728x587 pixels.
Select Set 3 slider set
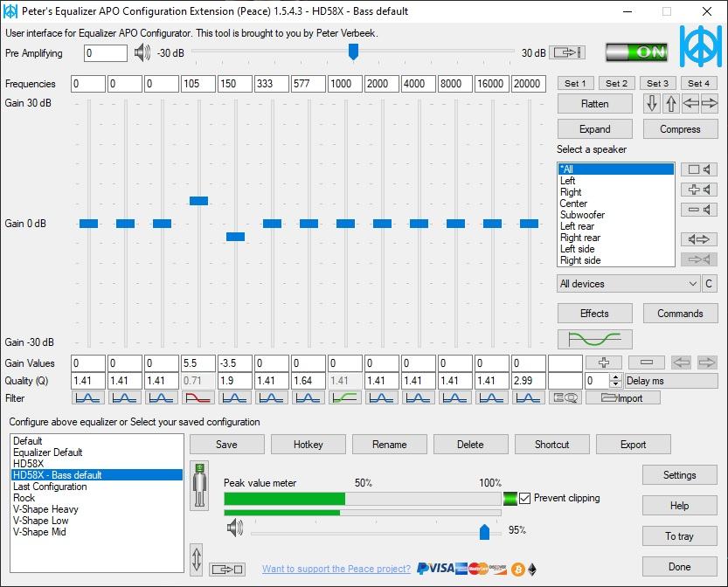[x=658, y=84]
